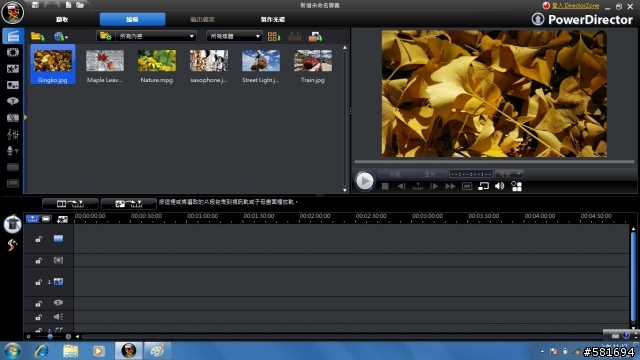Open the Effect Room in sidebar
The width and height of the screenshot is (640, 360).
click(x=13, y=52)
